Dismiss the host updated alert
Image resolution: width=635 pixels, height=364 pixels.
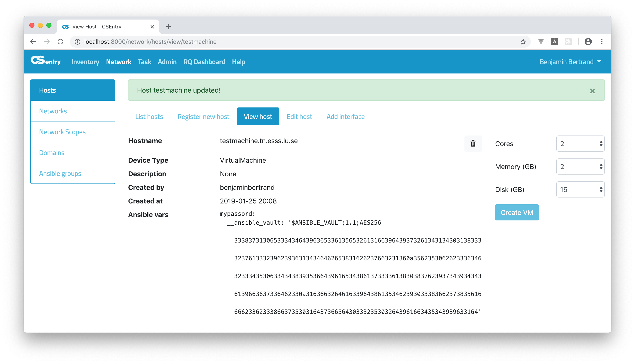tap(592, 91)
